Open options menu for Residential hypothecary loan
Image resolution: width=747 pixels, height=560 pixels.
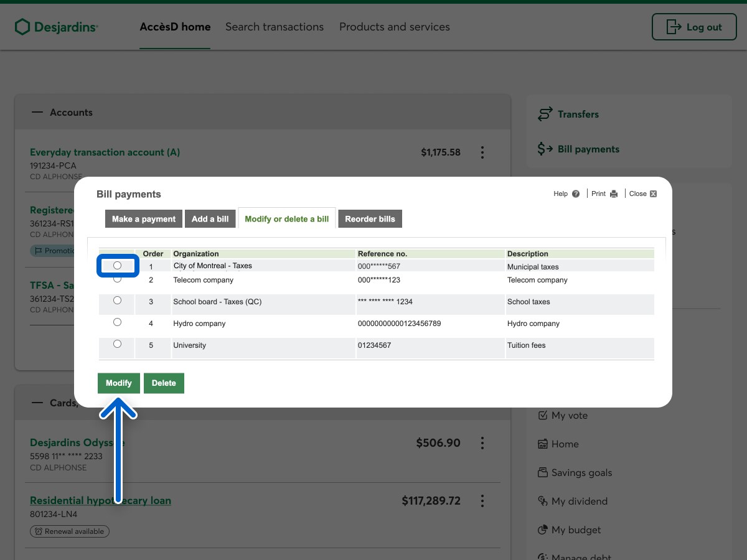coord(482,501)
